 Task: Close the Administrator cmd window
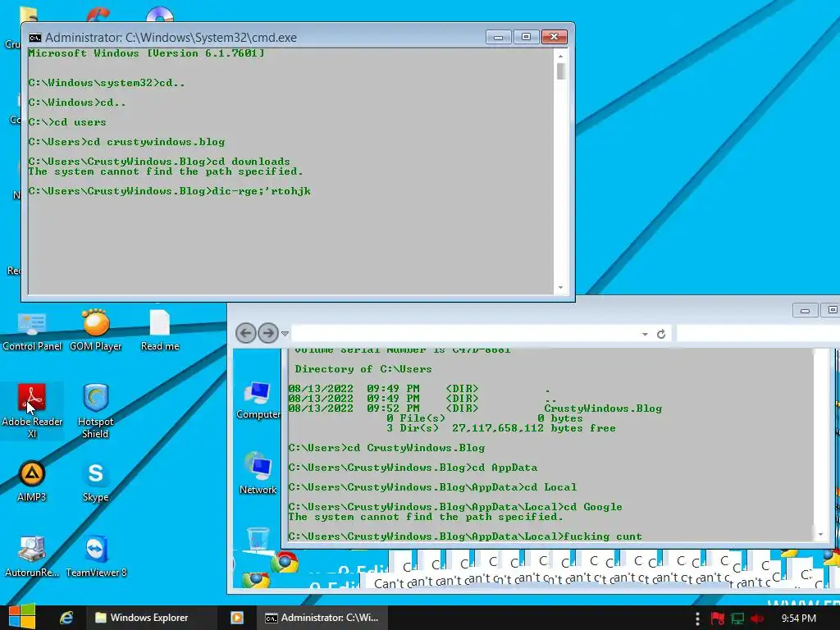pos(554,37)
